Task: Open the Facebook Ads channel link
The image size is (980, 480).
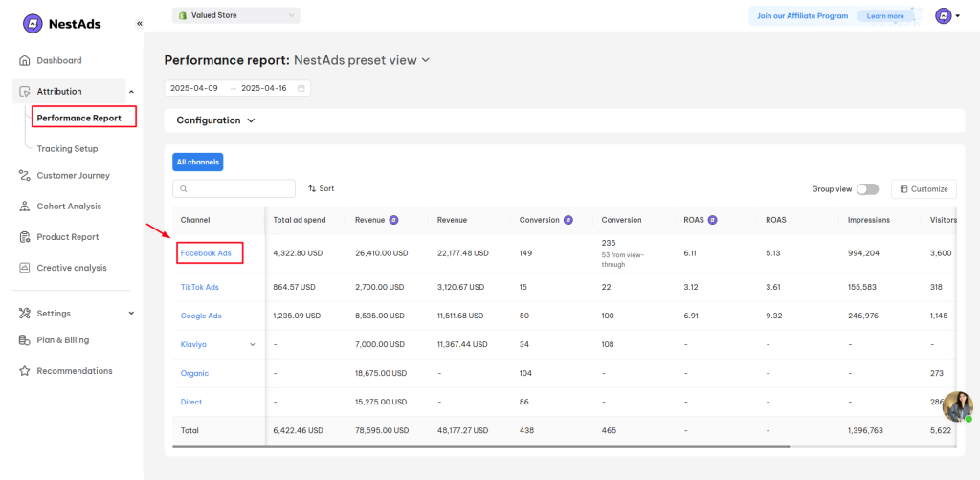Action: point(206,253)
